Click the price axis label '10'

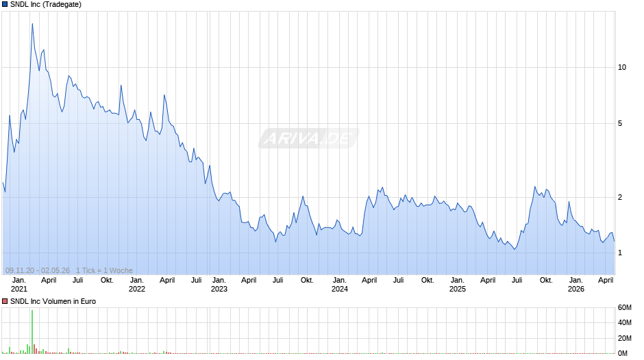[x=622, y=67]
